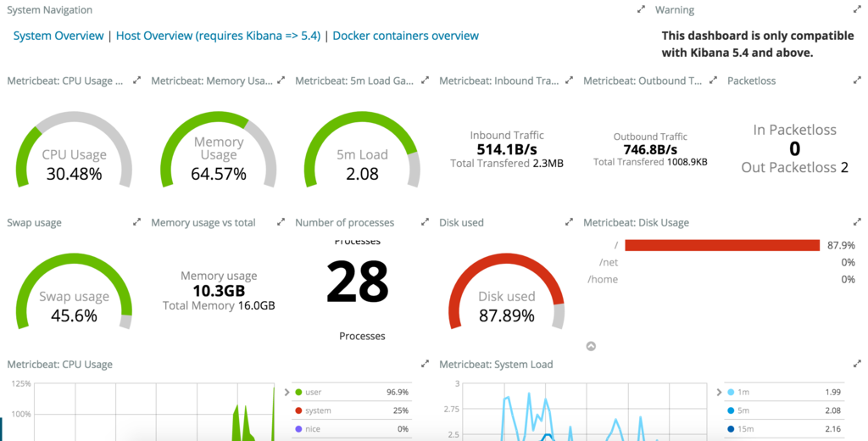Viewport: 868px width, 441px height.
Task: Maximize the 5m Load Gauge panel
Action: [x=425, y=81]
